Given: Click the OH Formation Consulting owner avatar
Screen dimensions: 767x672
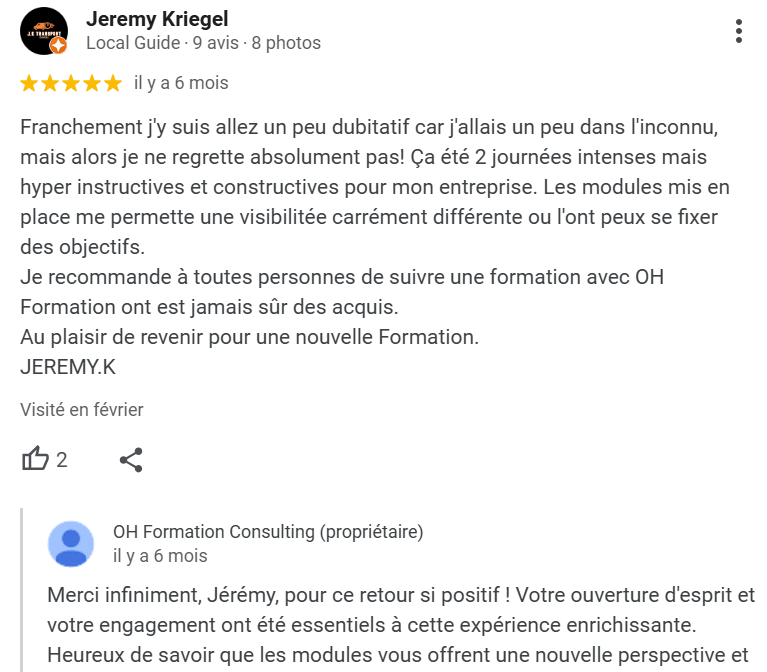Looking at the screenshot, I should (71, 544).
